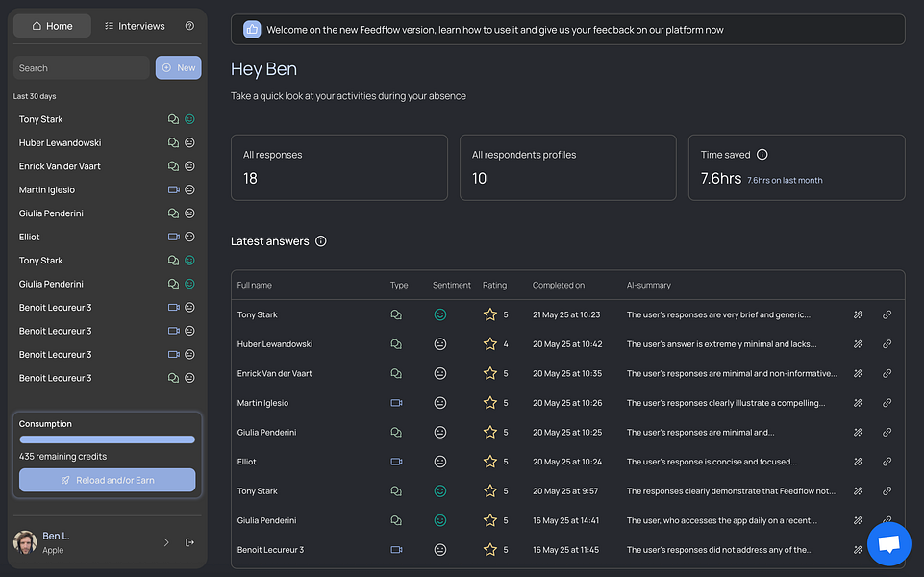This screenshot has height=577, width=924.
Task: Click the link icon on Enrick Van der Vaart row
Action: coord(887,373)
